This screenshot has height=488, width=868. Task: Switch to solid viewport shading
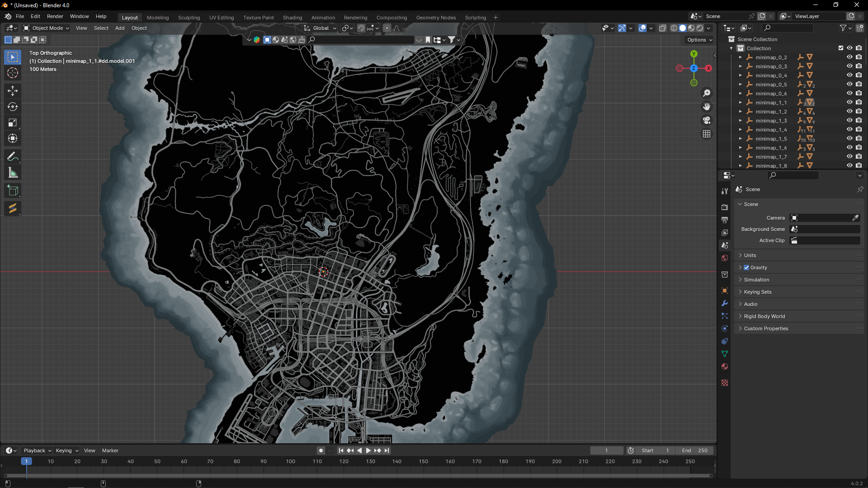point(683,28)
